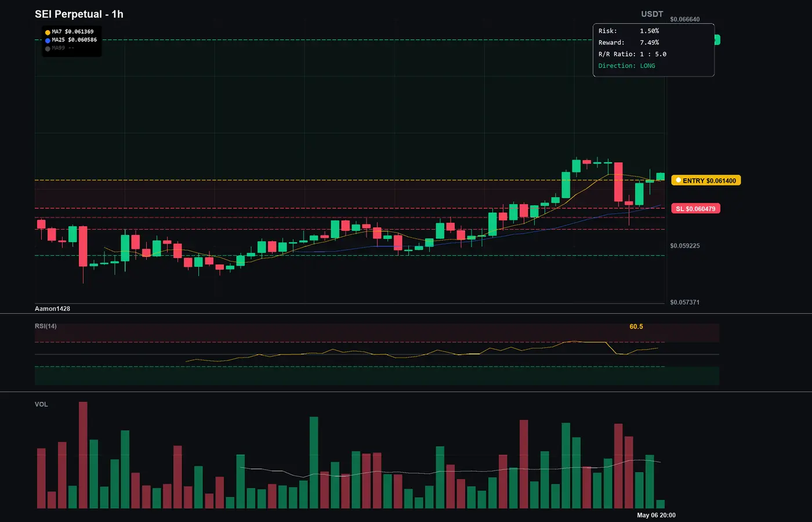
Task: Select the $0.057371 price axis label
Action: pos(684,302)
